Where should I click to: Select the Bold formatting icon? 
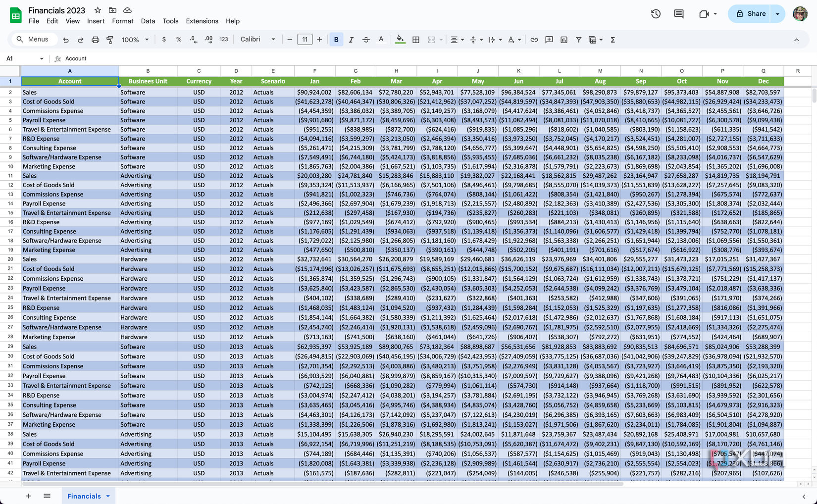[336, 40]
